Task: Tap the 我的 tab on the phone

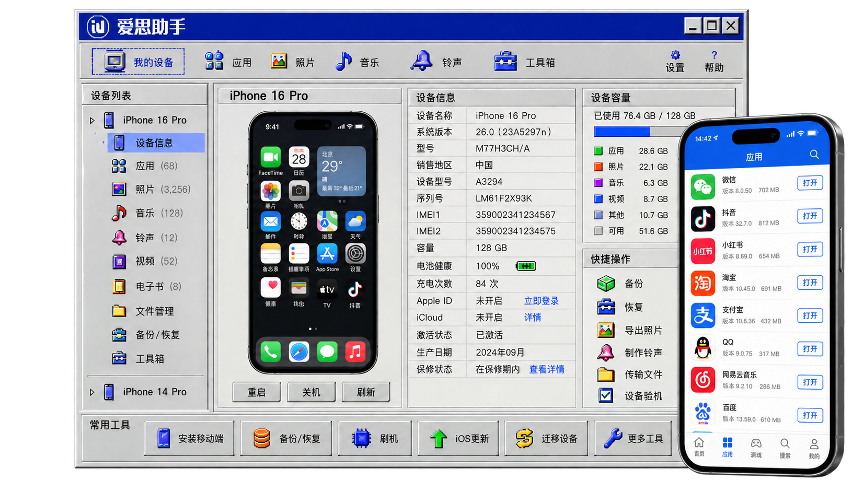Action: click(814, 448)
